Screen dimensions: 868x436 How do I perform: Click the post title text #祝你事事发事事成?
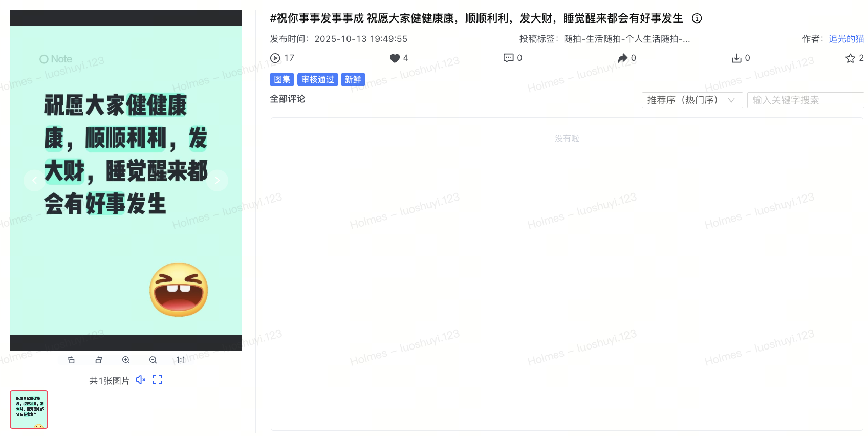tap(317, 18)
